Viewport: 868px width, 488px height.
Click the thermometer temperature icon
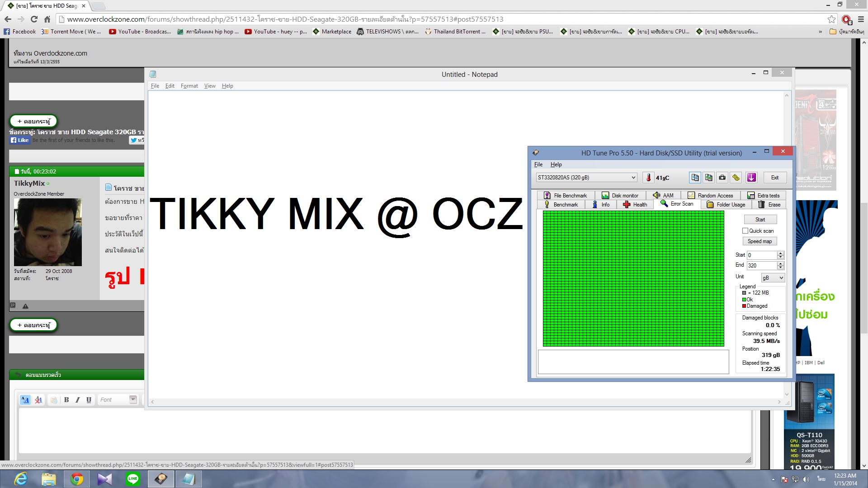(648, 178)
